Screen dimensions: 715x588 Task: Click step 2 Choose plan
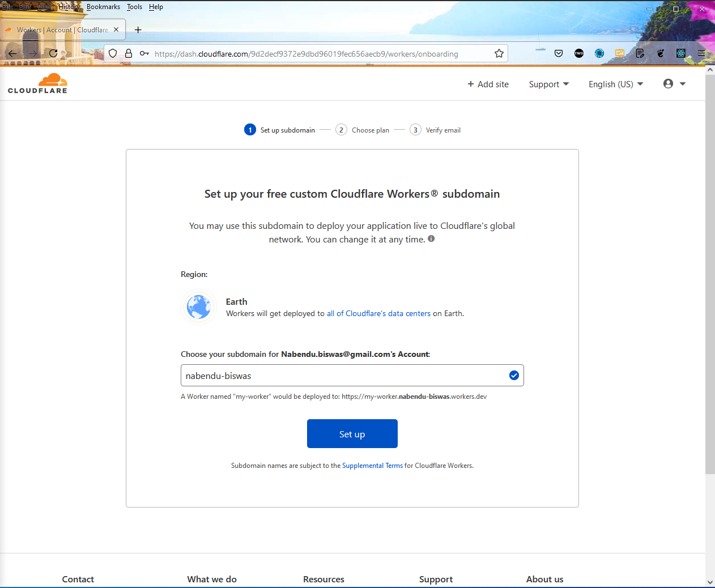tap(362, 130)
